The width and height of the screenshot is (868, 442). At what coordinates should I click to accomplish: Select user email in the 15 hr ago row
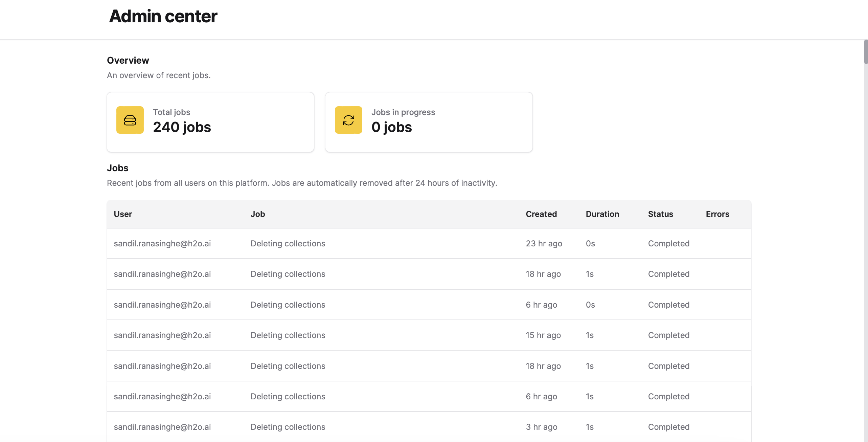[162, 335]
